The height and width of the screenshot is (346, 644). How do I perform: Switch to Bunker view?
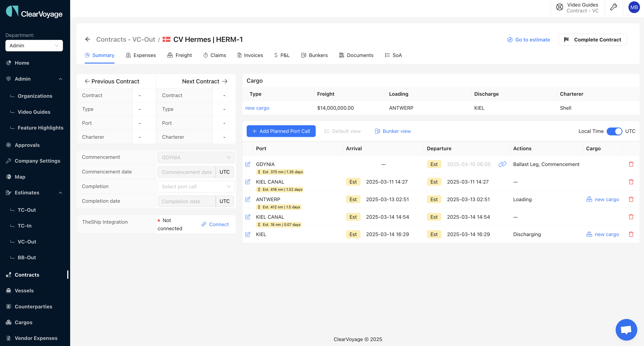[393, 131]
